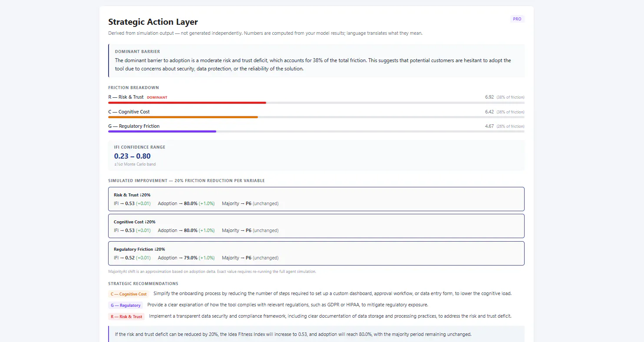644x342 pixels.
Task: Select the C — Cognitive Cost recommendation tag
Action: pos(129,294)
